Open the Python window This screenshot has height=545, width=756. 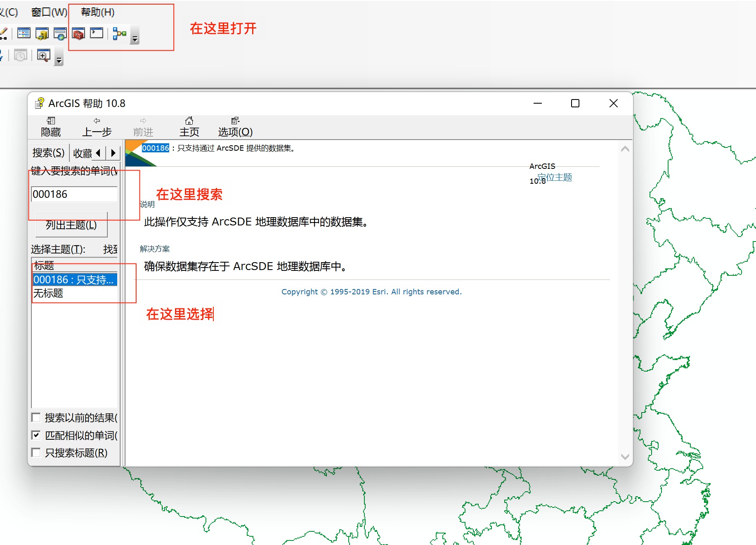pyautogui.click(x=96, y=34)
